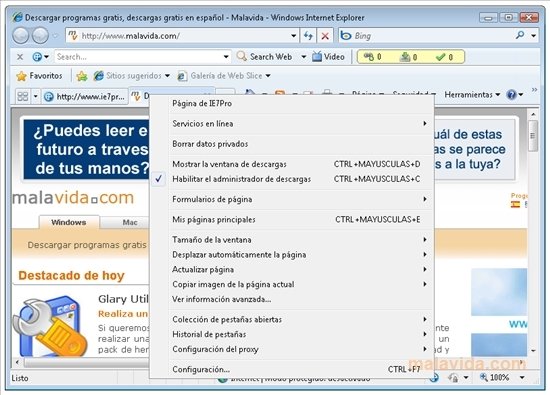Click the refresh page icon

click(x=308, y=36)
